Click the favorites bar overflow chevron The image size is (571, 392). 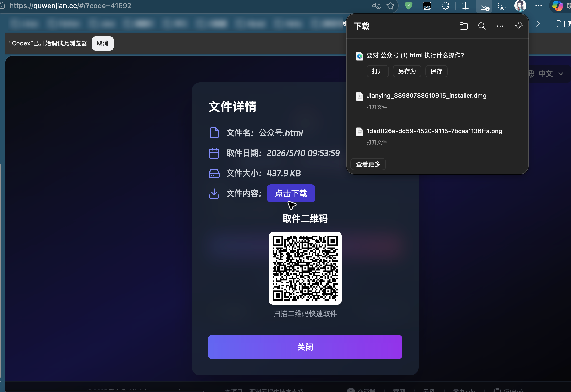coord(538,24)
